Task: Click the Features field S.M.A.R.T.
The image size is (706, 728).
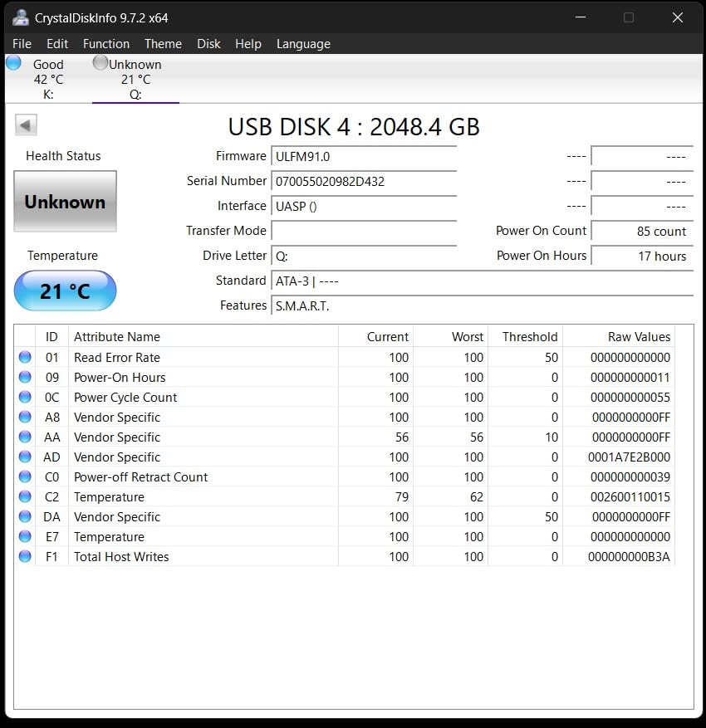Action: tap(482, 306)
